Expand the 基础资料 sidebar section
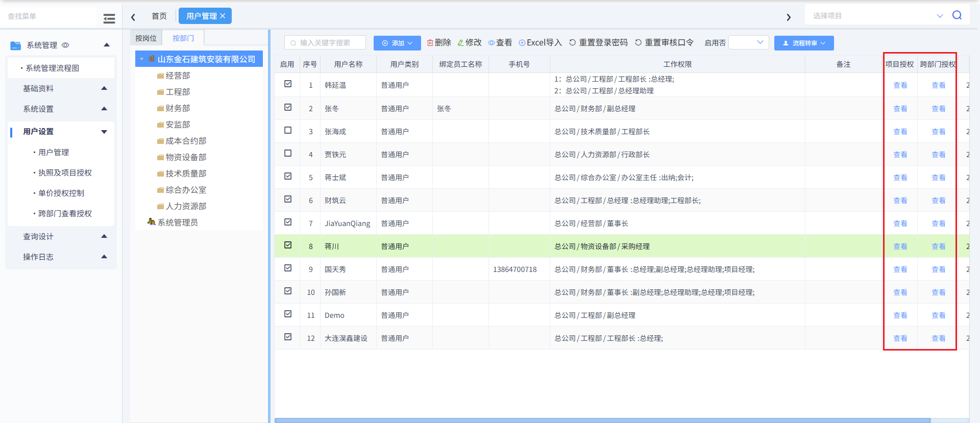The width and height of the screenshot is (980, 423). click(104, 88)
